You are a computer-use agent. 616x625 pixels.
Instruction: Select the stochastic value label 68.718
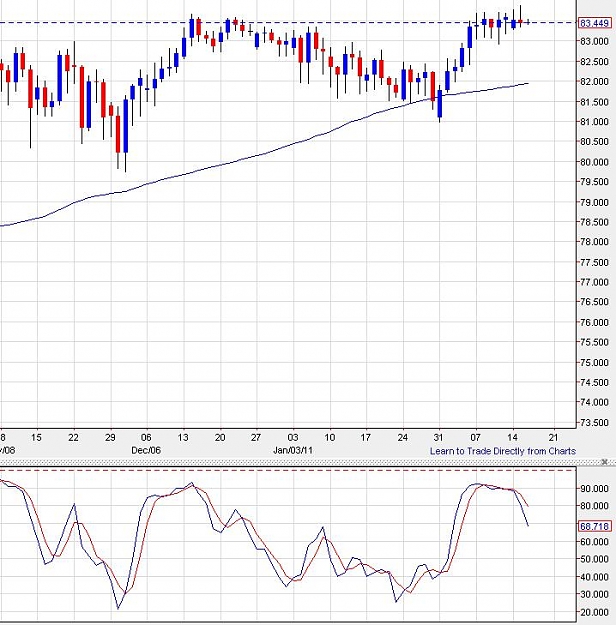tap(594, 527)
